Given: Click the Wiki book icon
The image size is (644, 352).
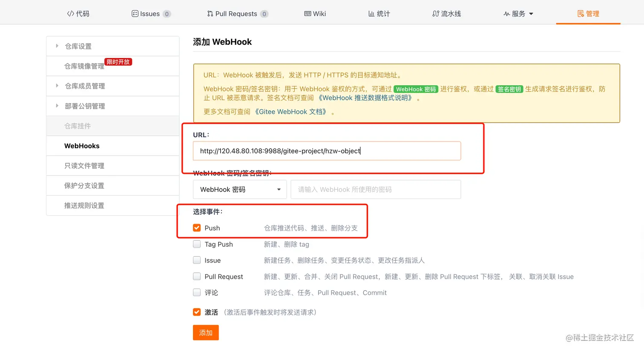Looking at the screenshot, I should [x=308, y=14].
